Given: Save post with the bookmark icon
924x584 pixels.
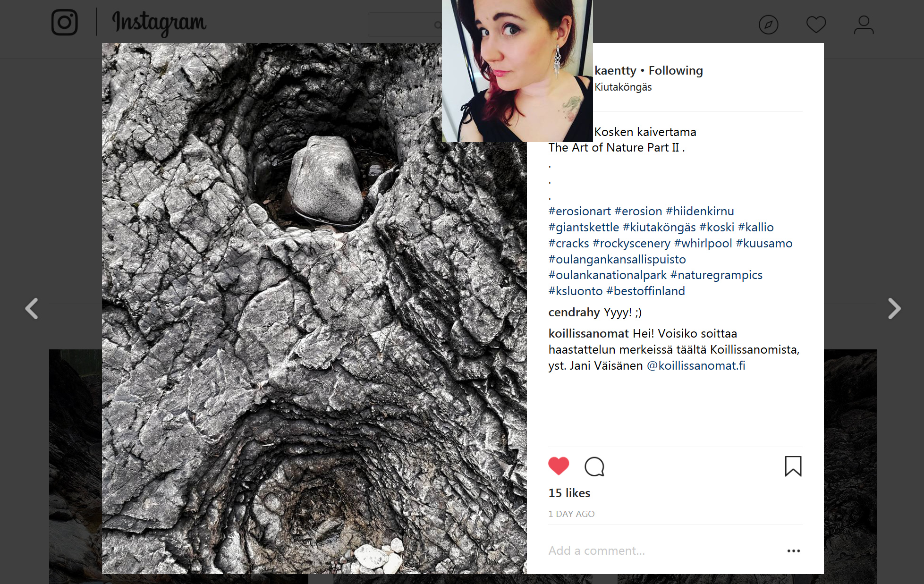Looking at the screenshot, I should 793,466.
